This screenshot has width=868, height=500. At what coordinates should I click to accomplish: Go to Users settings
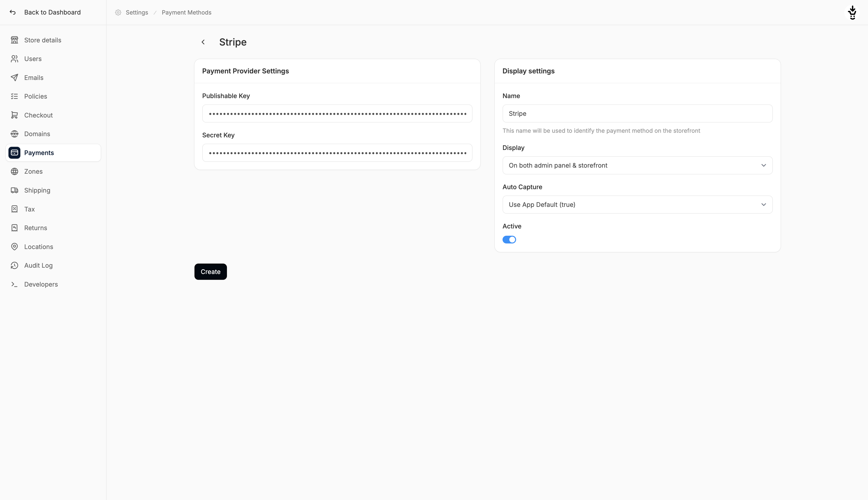(x=53, y=59)
